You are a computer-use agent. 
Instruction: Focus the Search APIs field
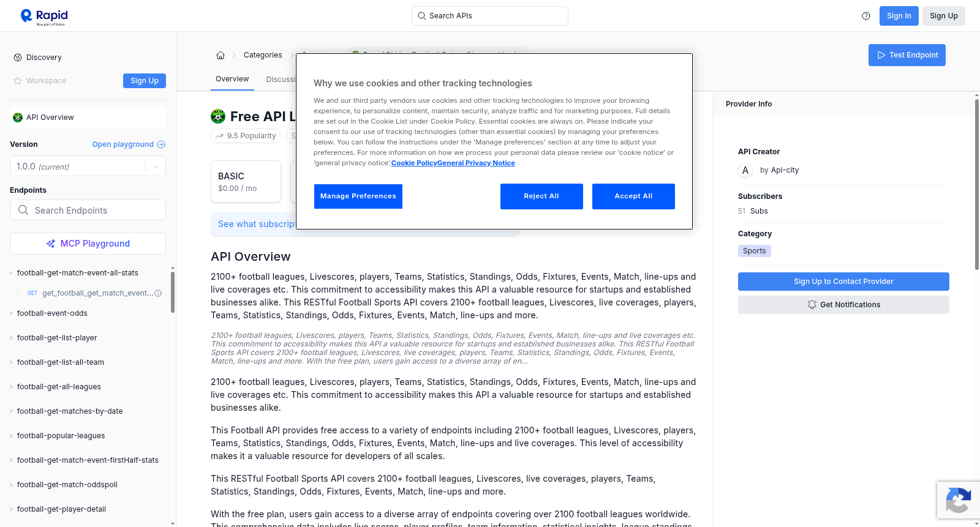tap(490, 16)
